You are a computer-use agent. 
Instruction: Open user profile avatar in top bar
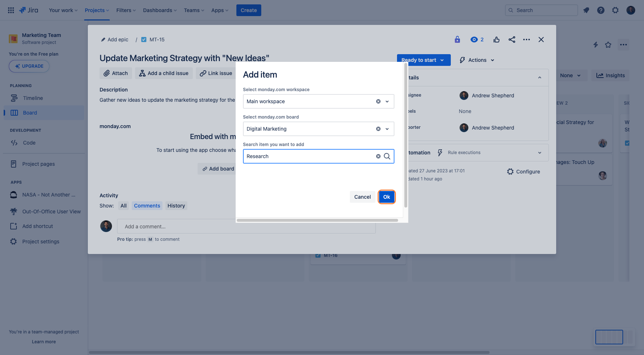pyautogui.click(x=631, y=10)
